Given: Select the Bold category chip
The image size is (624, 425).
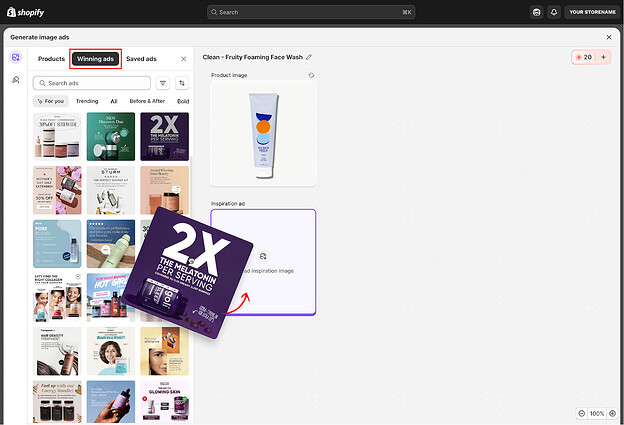Looking at the screenshot, I should tap(183, 101).
